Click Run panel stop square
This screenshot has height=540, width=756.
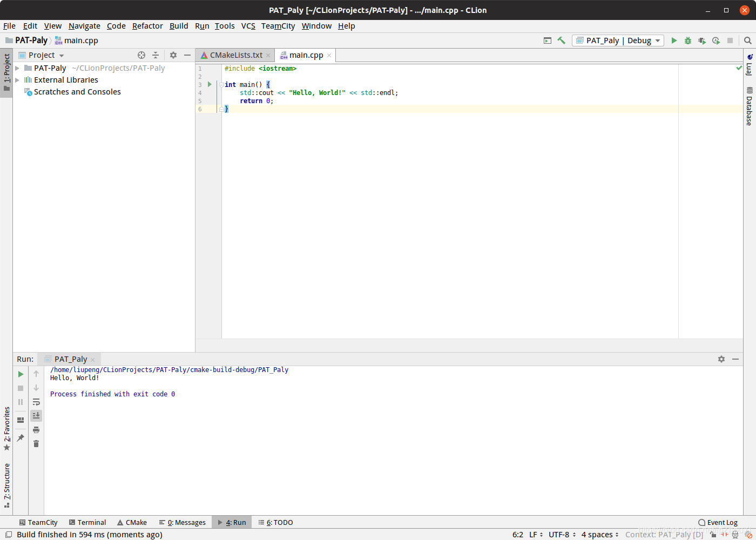click(21, 388)
